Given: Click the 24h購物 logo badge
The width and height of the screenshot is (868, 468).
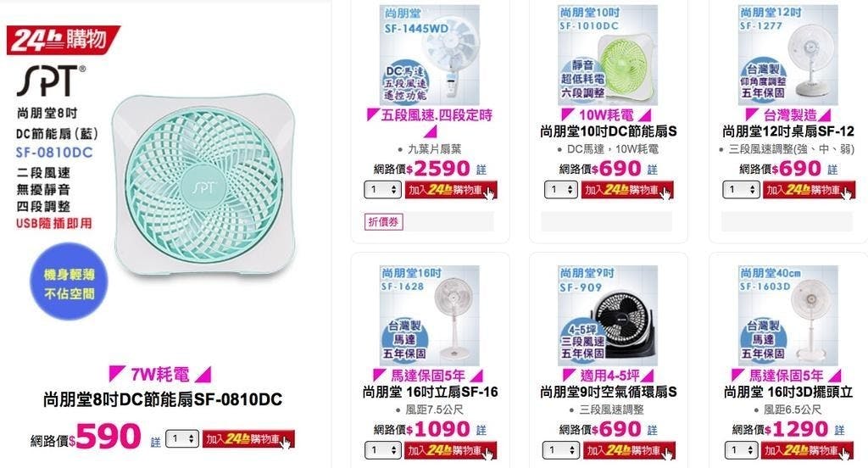Looking at the screenshot, I should pos(63,40).
